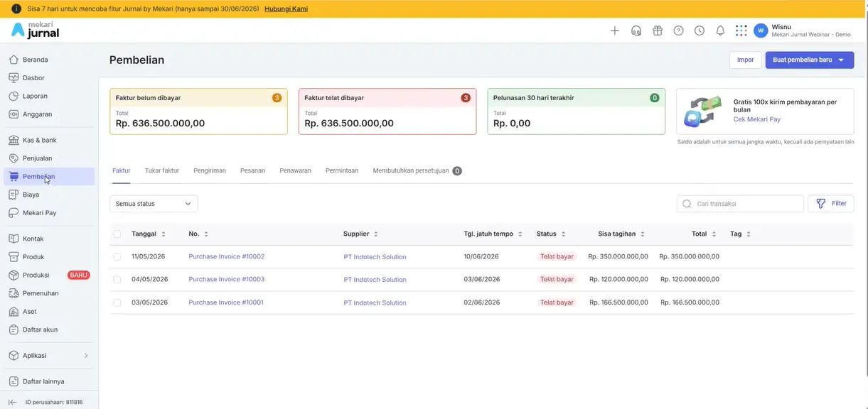Screen dimensions: 868x409
Task: Select all rows with header checkbox
Action: click(117, 234)
